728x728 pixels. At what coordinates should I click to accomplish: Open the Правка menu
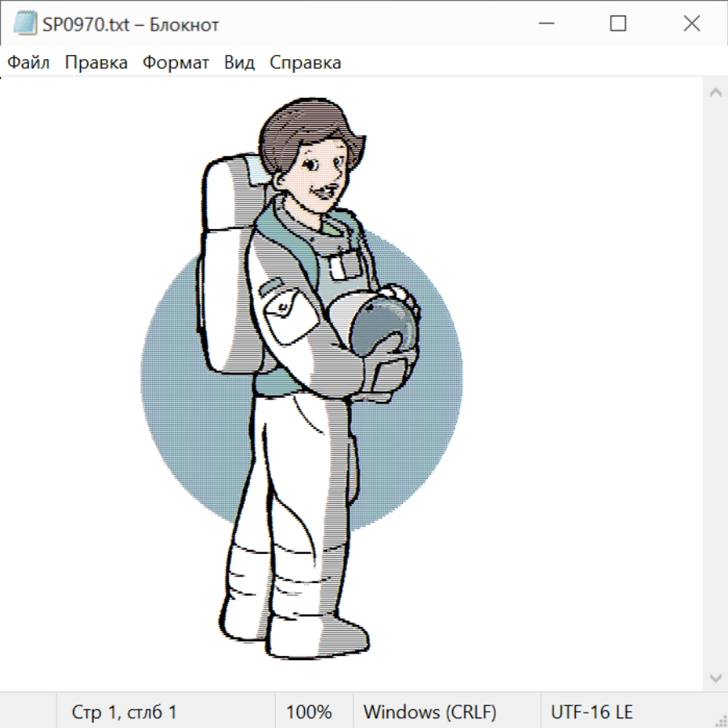[x=96, y=62]
